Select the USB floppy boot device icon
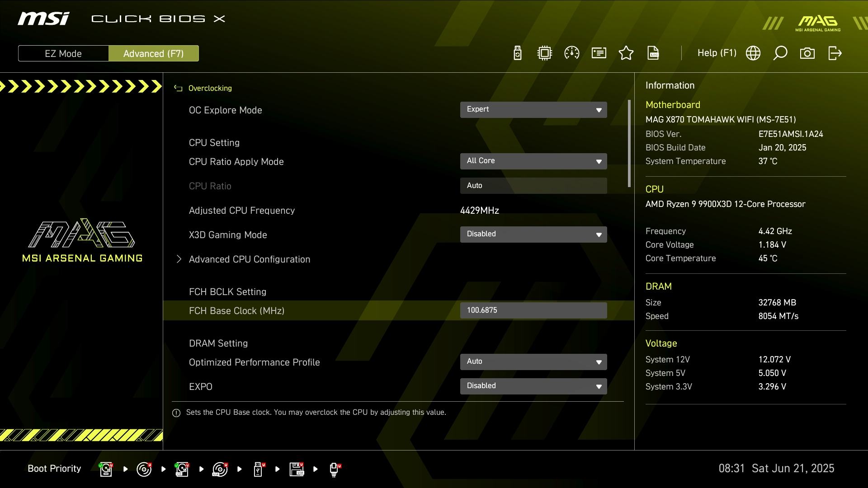 [297, 469]
